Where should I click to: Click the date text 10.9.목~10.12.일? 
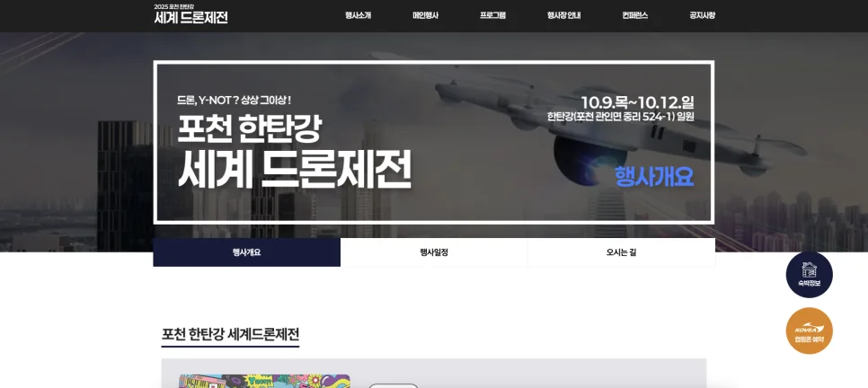(638, 102)
